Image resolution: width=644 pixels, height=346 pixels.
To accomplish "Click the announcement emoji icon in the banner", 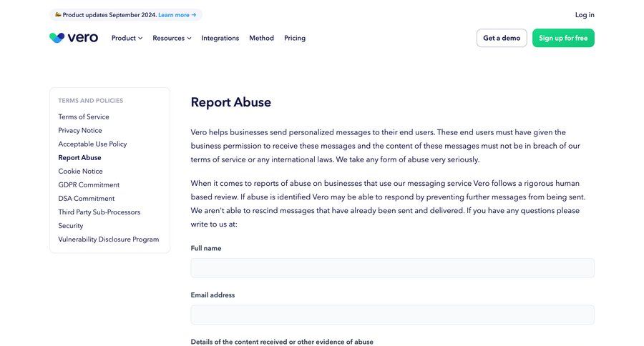I will point(59,15).
